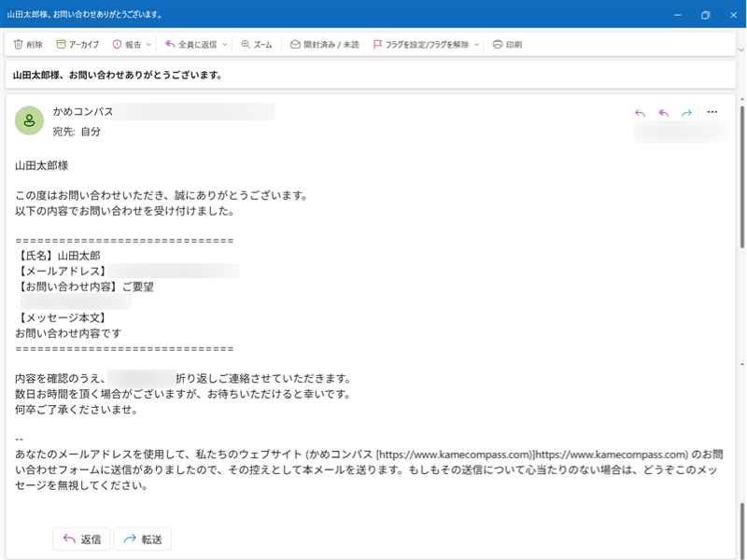Click the 【メッセージ本文】 label
747x560 pixels.
(63, 317)
